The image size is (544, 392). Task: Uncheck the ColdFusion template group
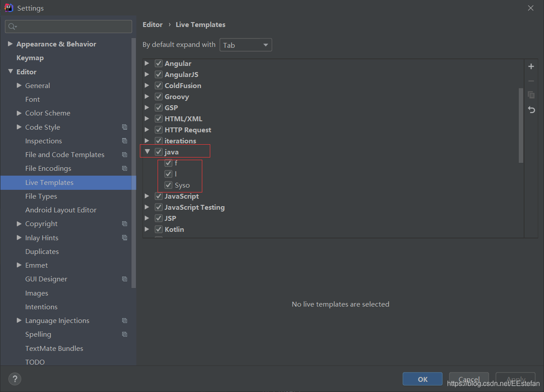pos(158,85)
